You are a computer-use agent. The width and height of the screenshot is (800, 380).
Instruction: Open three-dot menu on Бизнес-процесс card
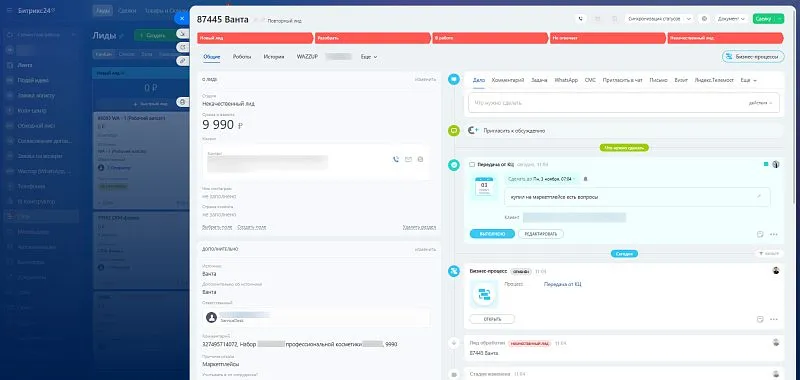(x=773, y=319)
